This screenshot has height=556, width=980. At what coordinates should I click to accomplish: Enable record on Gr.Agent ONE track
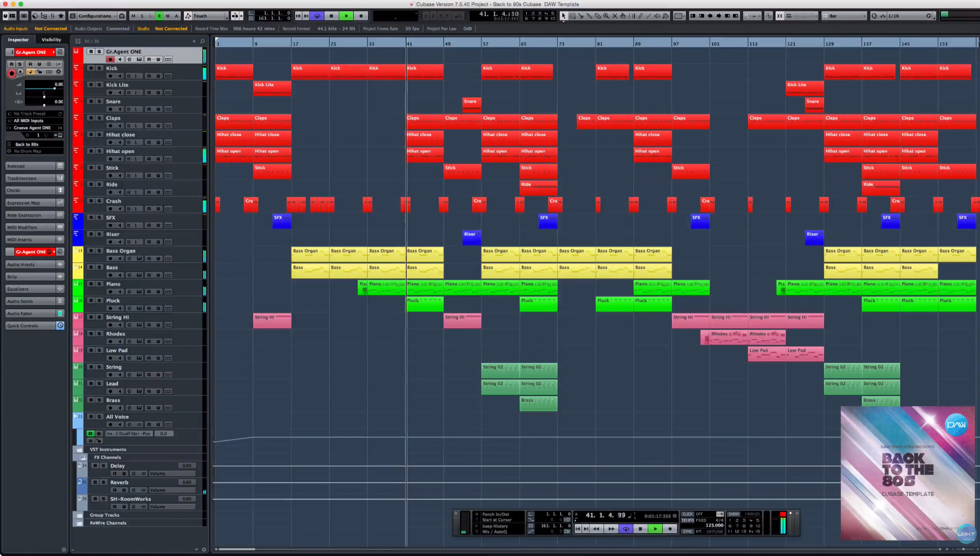click(x=110, y=60)
